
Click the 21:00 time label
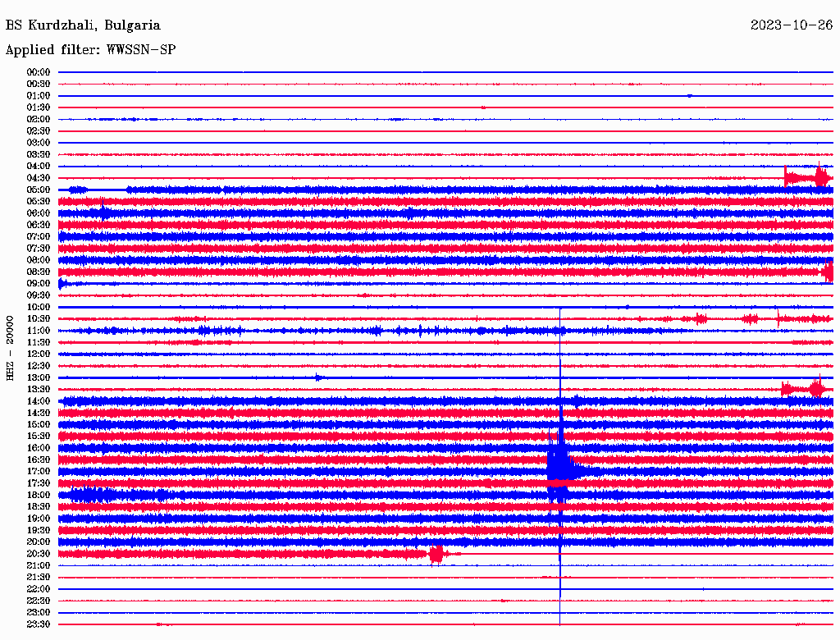coord(38,565)
